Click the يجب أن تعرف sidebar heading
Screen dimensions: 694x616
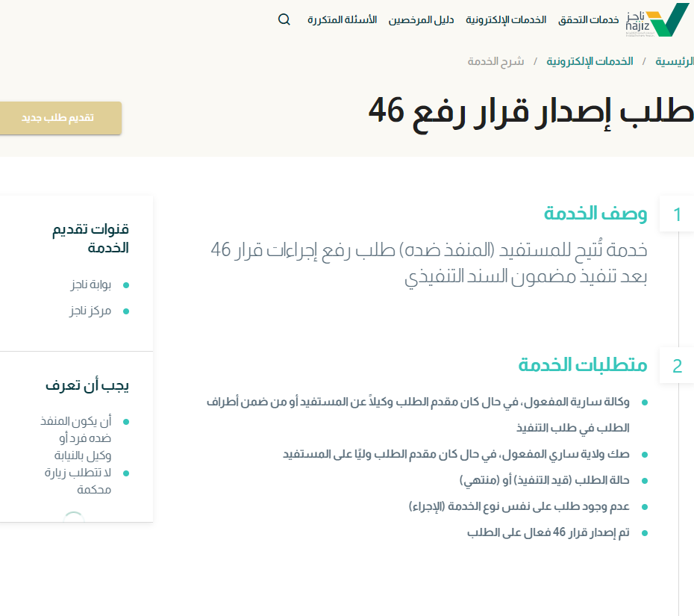(87, 385)
